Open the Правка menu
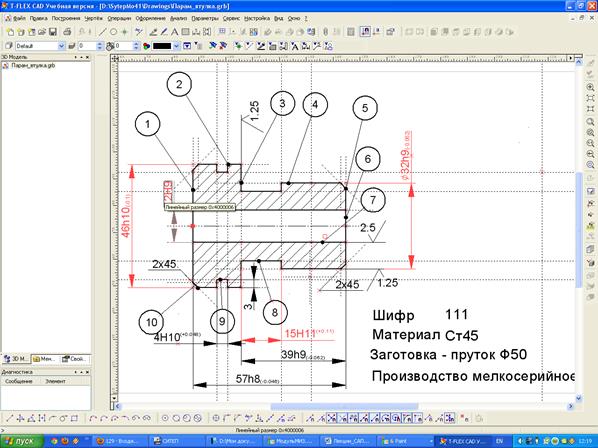Screen dimensions: 598x448 (39, 18)
